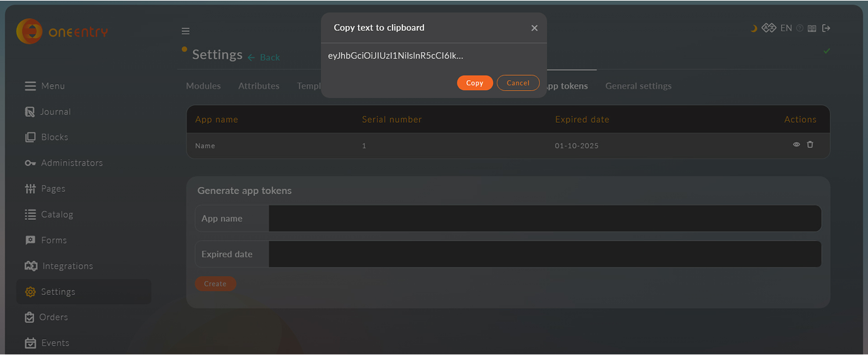Switch to General settings tab
The image size is (868, 355).
[638, 86]
